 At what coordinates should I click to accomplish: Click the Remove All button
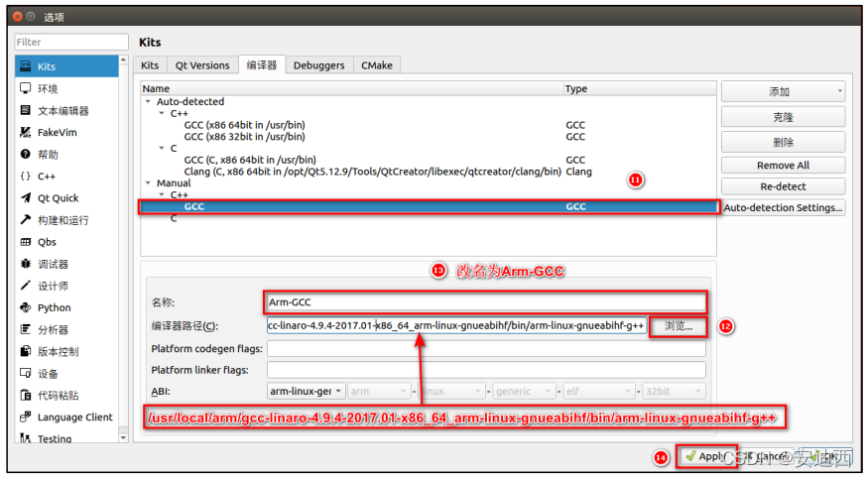click(784, 165)
